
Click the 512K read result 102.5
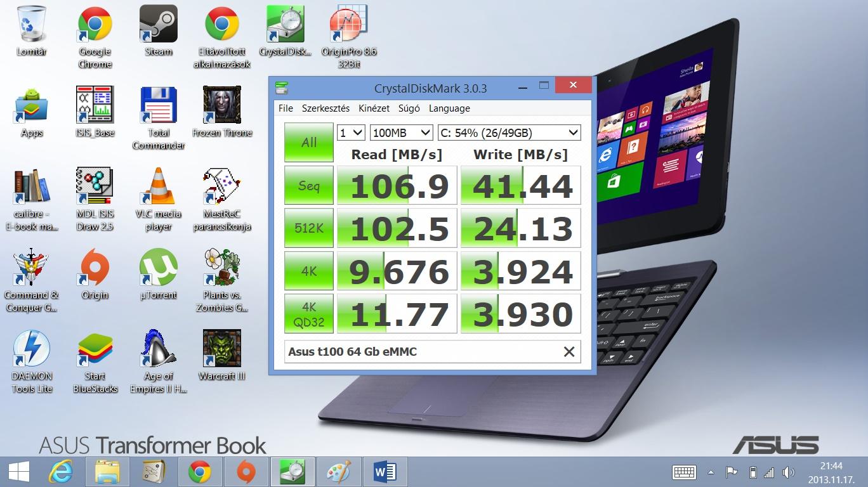pyautogui.click(x=397, y=228)
